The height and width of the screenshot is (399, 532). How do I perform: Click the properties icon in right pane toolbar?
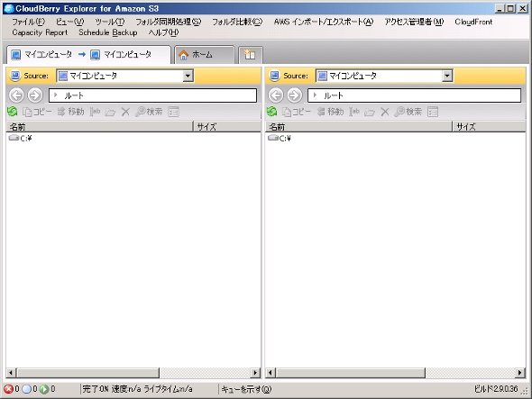pos(433,112)
